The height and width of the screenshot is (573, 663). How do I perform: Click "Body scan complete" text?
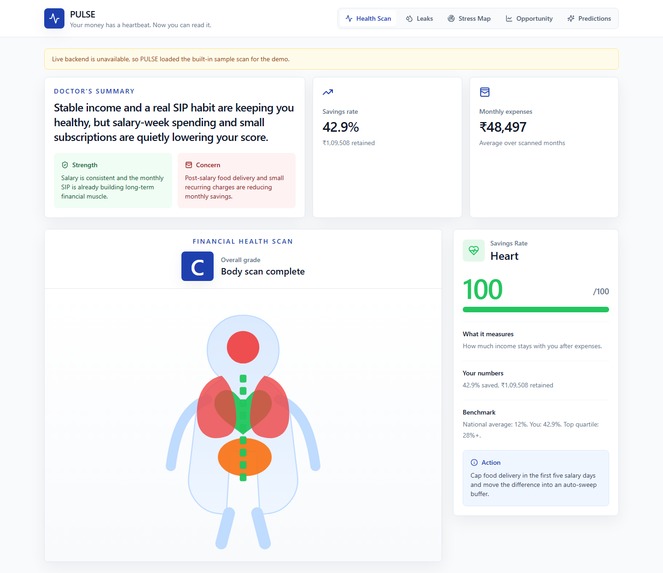pos(263,271)
